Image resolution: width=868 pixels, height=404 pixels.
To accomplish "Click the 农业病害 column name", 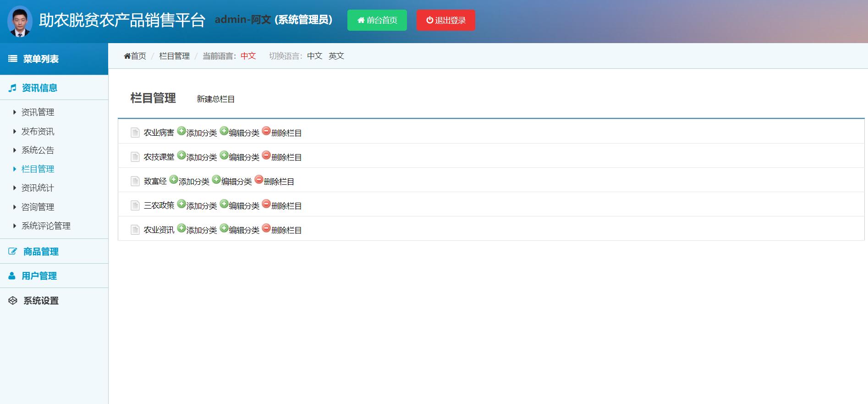I will point(159,133).
